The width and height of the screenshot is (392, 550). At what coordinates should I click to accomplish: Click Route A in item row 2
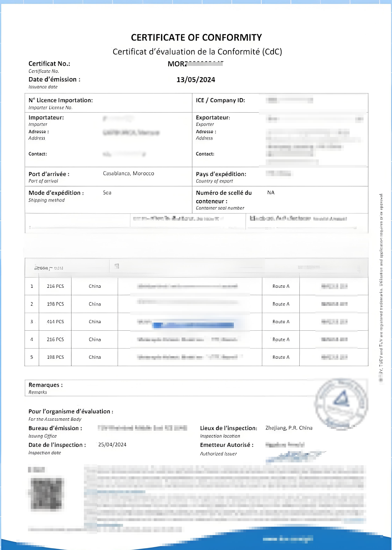[x=281, y=304]
